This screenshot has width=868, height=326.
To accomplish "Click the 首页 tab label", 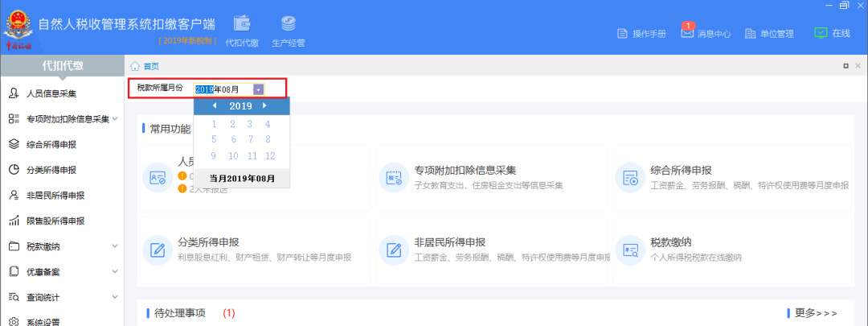I will click(x=151, y=66).
